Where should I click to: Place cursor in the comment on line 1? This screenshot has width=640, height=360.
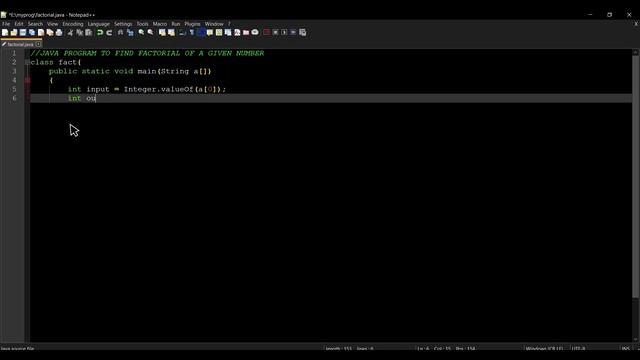click(147, 53)
